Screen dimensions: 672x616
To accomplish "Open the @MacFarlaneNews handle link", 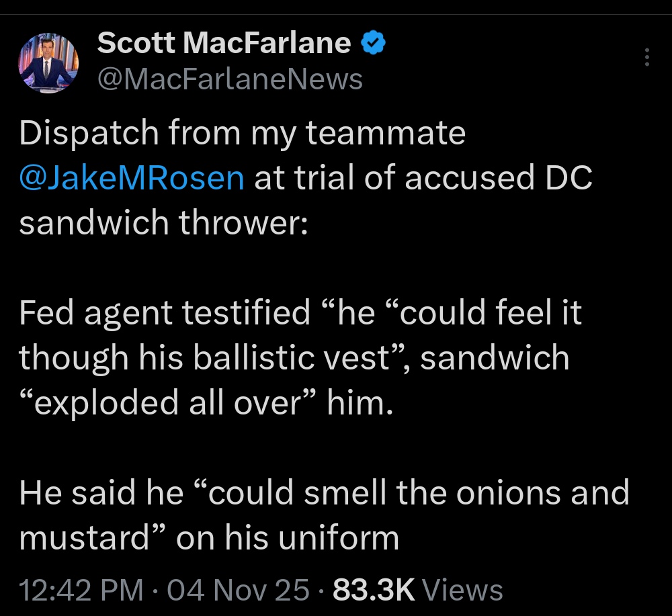I will (230, 79).
